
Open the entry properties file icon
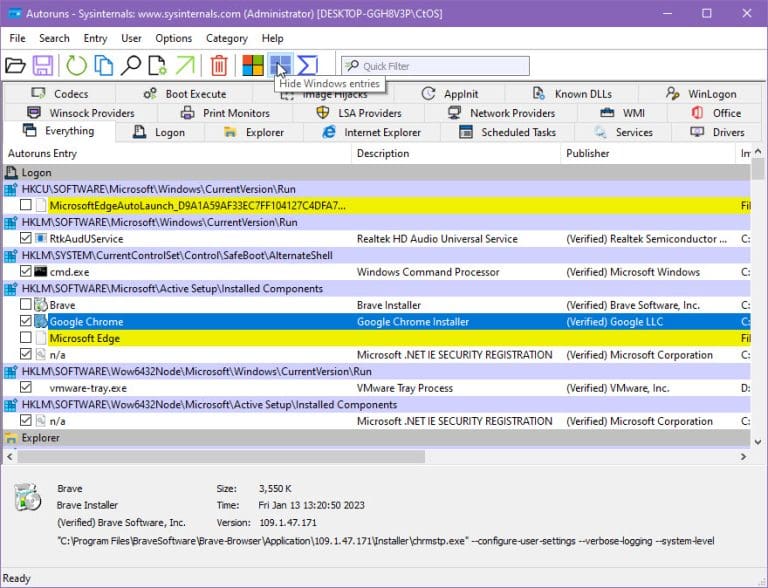158,66
